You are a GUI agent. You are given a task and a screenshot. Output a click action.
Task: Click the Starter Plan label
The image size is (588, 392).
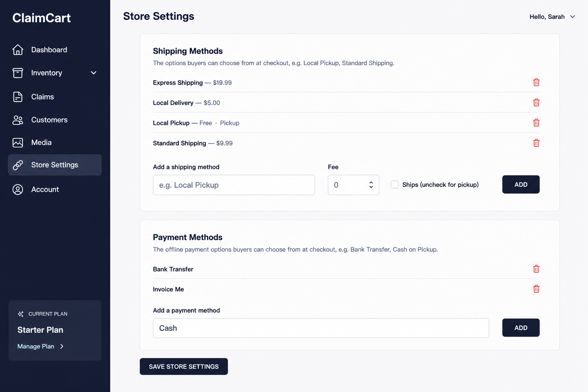[x=40, y=330]
